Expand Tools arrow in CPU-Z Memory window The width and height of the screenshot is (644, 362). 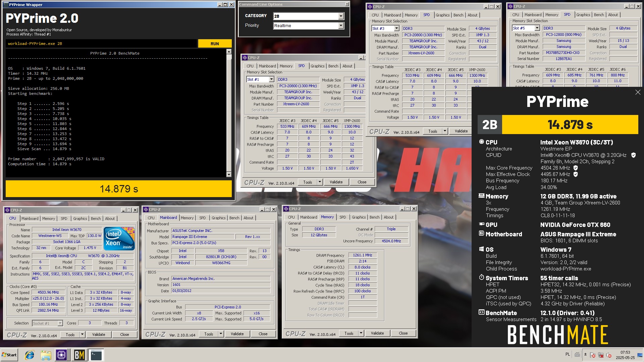361,333
